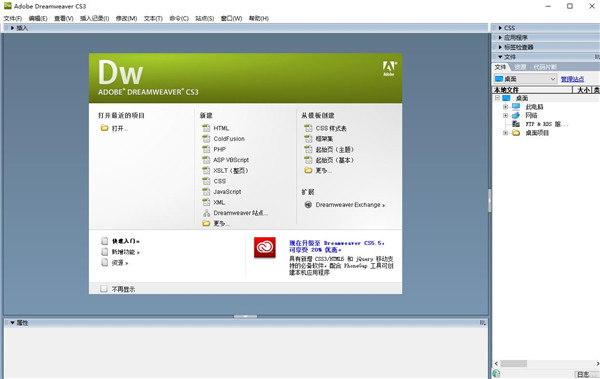This screenshot has height=379, width=600.
Task: Click the 框架集 template icon
Action: pos(308,139)
